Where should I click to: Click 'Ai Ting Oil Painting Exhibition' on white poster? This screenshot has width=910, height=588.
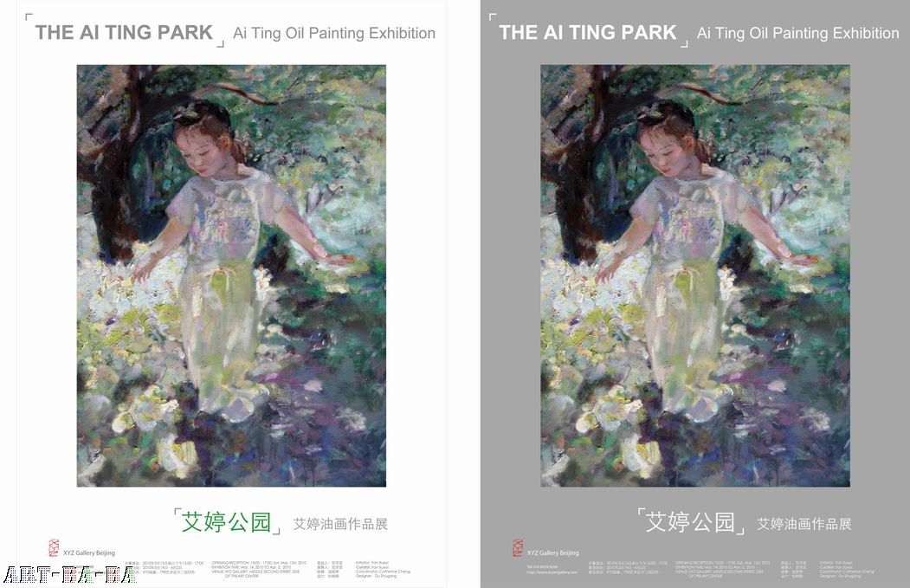pyautogui.click(x=334, y=33)
